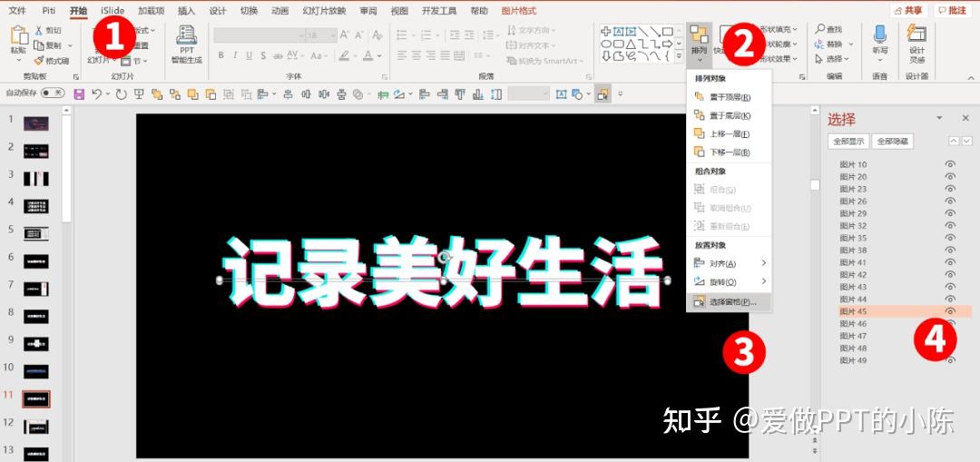Click the 全部隐藏 button

tap(893, 142)
